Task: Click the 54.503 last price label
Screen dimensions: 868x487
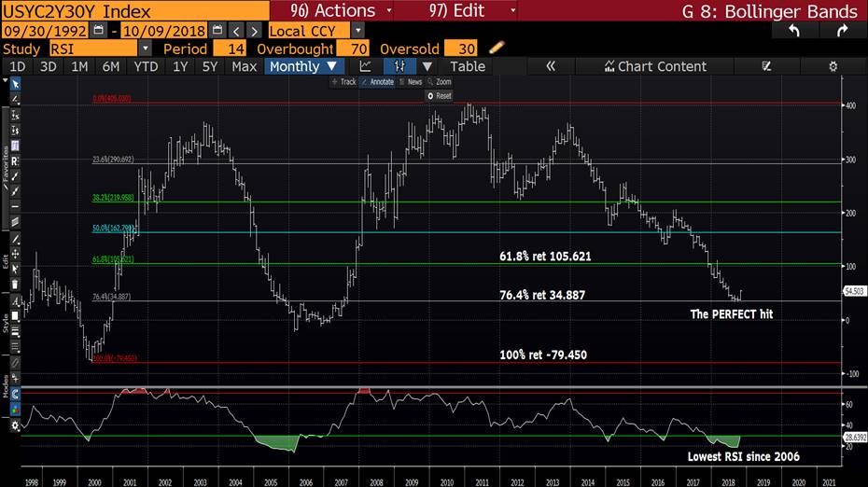Action: tap(855, 291)
